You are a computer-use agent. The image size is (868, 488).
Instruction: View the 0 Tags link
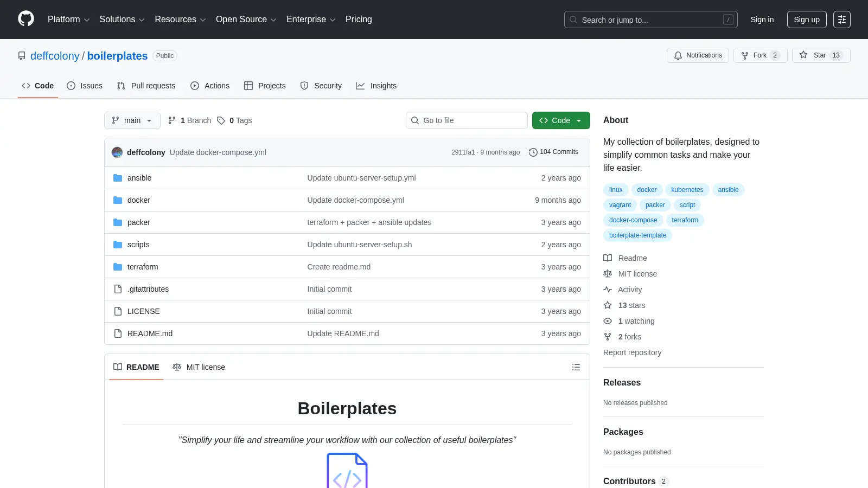click(234, 120)
